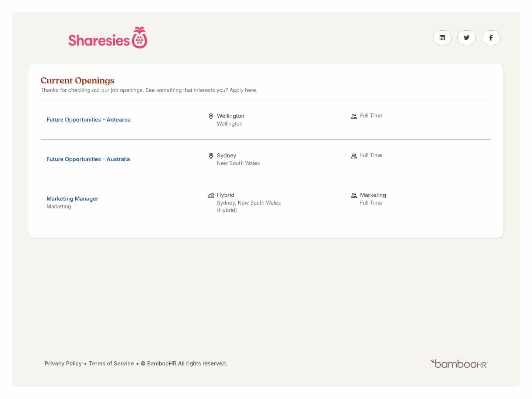The height and width of the screenshot is (399, 532).
Task: Open Future Opportunities - Australia job
Action: (88, 159)
